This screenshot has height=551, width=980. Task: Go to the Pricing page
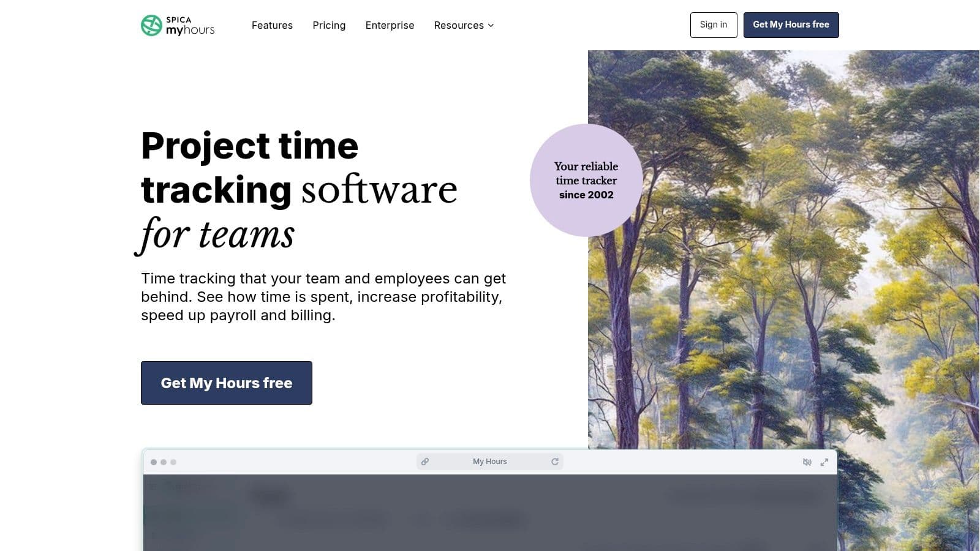(x=329, y=25)
